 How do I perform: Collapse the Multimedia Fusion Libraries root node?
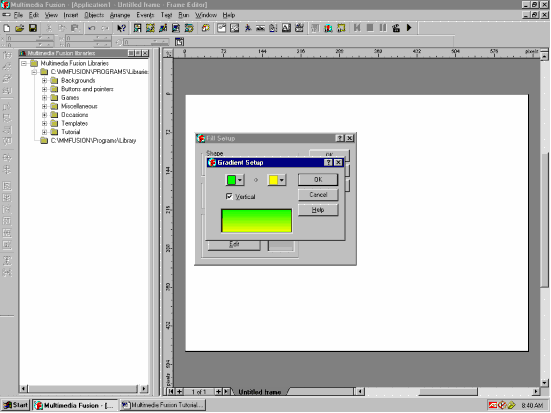click(24, 63)
